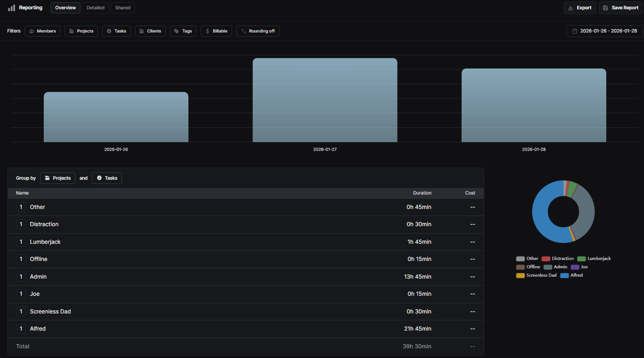Screen dimensions: 644x358
Task: Toggle the Lumberjack legend swatch
Action: [x=582, y=259]
